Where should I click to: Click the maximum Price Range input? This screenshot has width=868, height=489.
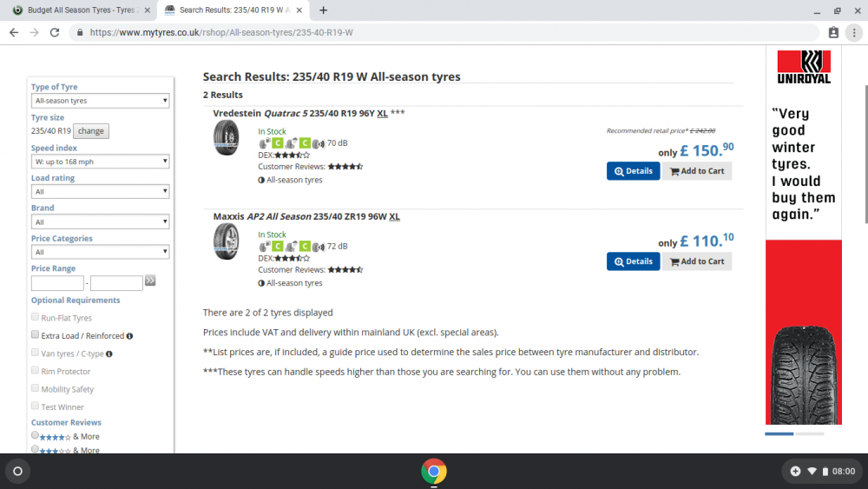(116, 283)
